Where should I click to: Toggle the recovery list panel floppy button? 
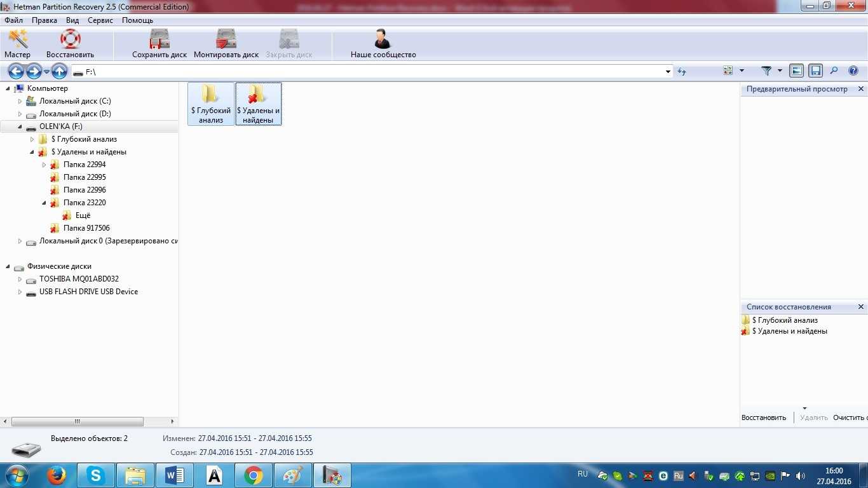[x=815, y=71]
